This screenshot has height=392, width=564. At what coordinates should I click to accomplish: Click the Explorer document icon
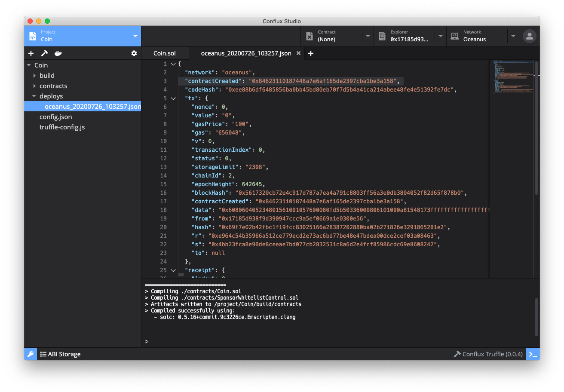pyautogui.click(x=382, y=36)
